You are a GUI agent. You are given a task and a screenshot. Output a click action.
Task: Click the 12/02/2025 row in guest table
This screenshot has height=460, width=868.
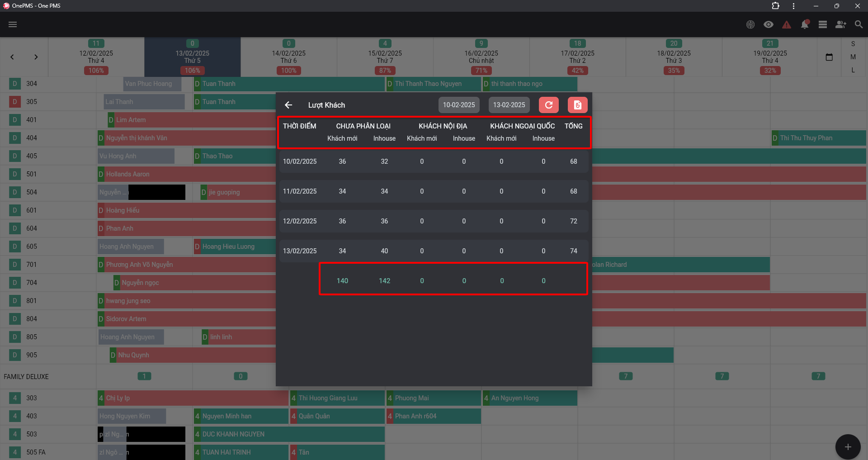pos(434,221)
